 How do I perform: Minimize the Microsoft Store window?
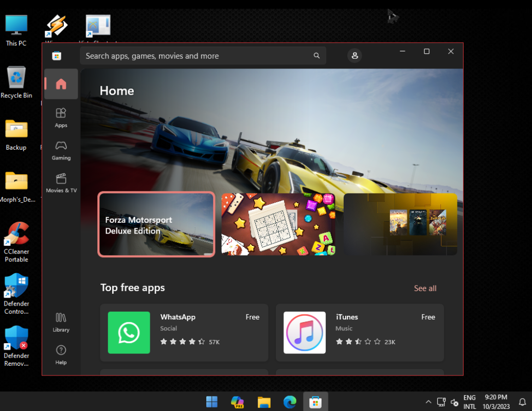point(402,51)
